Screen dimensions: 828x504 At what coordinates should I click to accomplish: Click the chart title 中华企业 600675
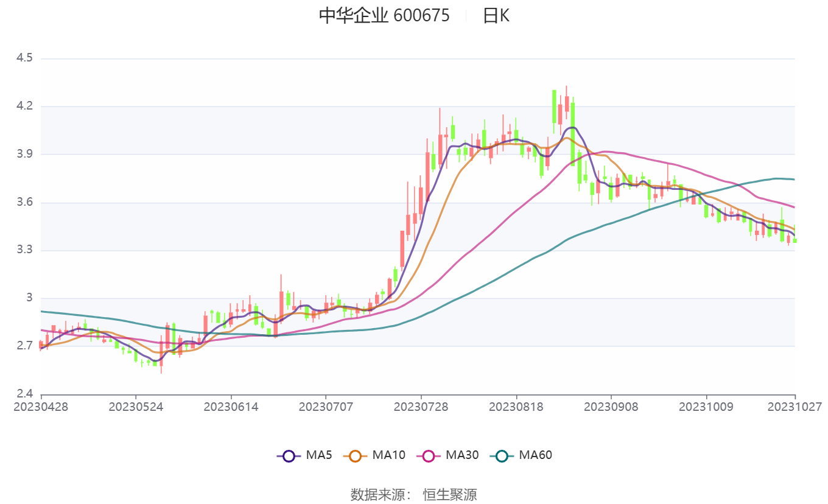click(x=384, y=15)
